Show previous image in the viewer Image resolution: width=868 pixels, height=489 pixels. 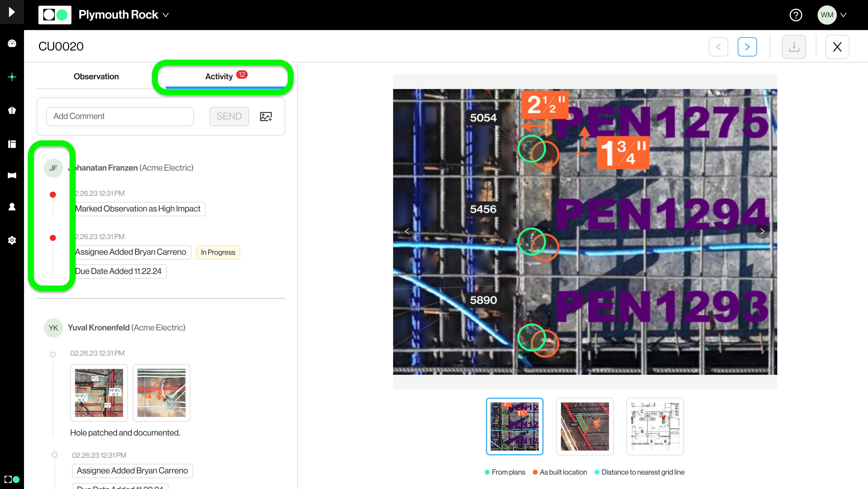[407, 231]
